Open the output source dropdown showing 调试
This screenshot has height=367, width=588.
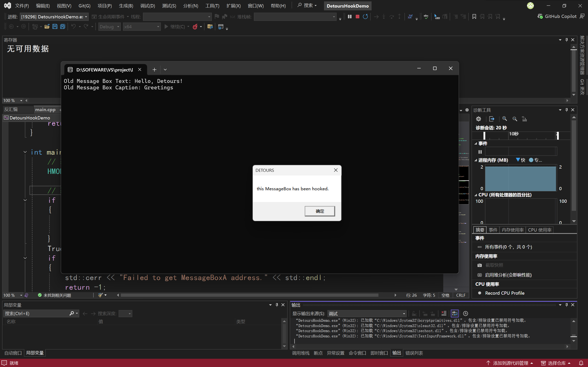pyautogui.click(x=366, y=313)
